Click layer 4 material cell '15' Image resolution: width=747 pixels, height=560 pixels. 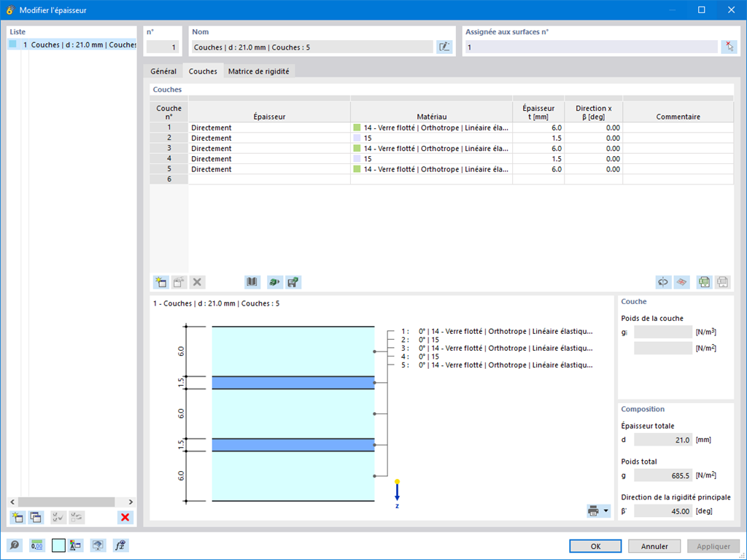click(x=432, y=158)
